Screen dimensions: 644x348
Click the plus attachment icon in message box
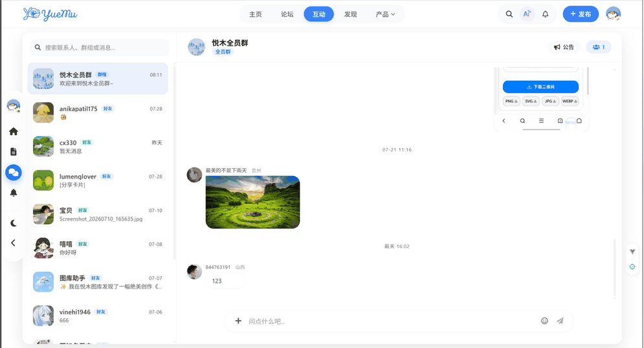tap(238, 321)
